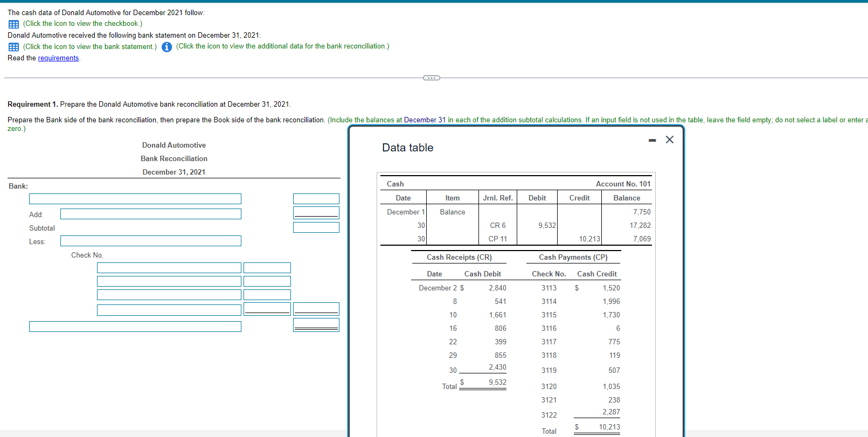This screenshot has width=868, height=437.
Task: Click check number 3122
Action: click(x=549, y=415)
